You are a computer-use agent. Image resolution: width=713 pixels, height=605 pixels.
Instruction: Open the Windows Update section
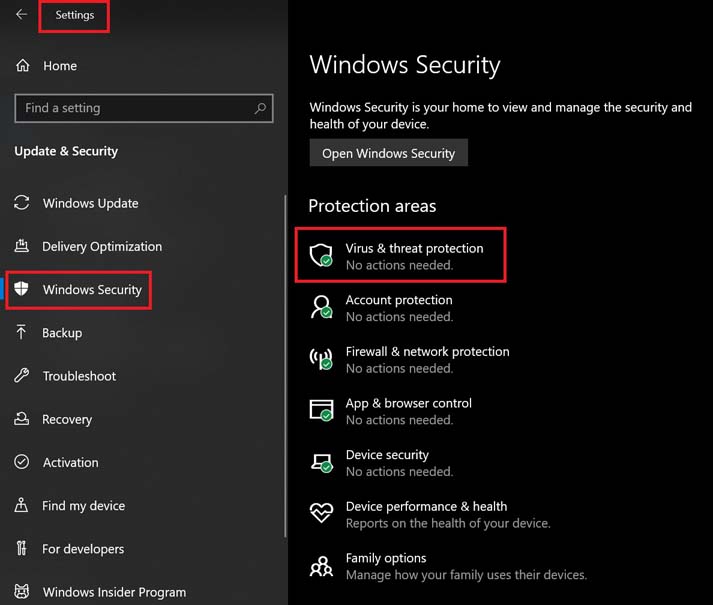coord(90,203)
